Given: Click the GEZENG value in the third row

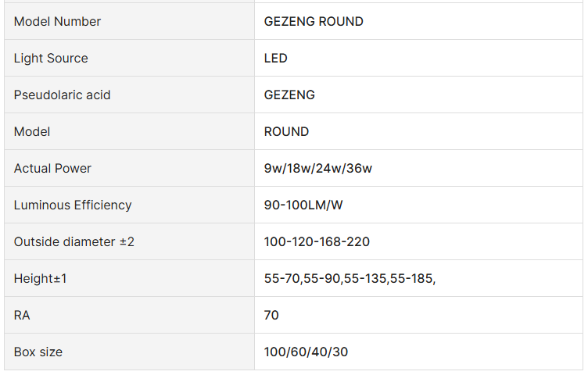Looking at the screenshot, I should coord(289,95).
